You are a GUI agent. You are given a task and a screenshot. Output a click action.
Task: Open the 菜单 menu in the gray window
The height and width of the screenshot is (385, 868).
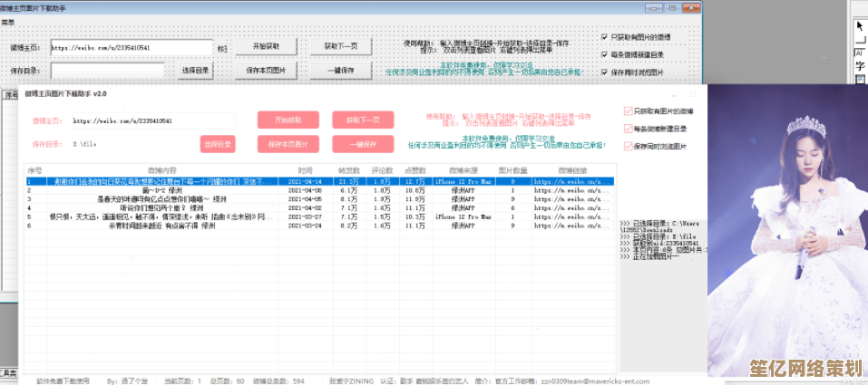7,22
